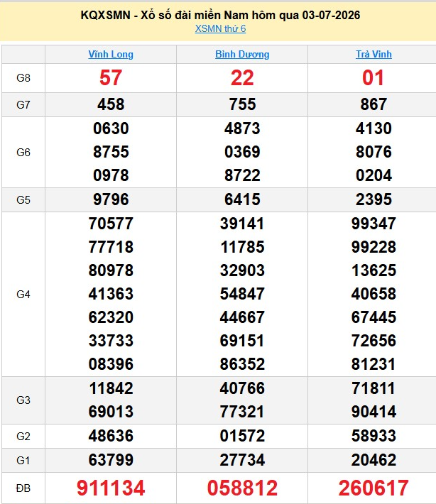Click the G6 row label

pyautogui.click(x=23, y=153)
